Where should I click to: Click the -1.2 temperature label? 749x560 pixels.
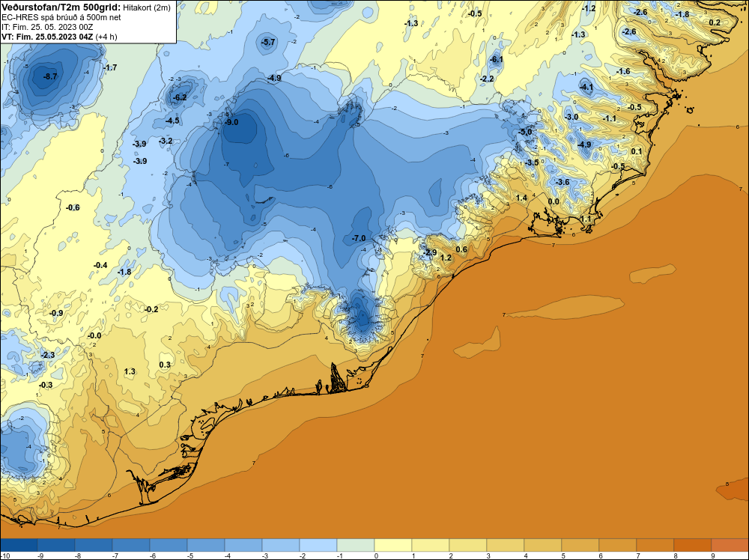point(589,8)
